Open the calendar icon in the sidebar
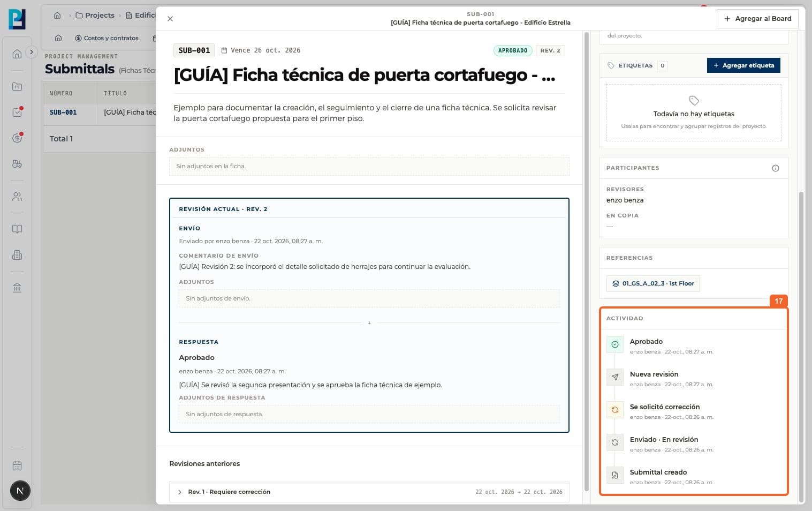Viewport: 812px width, 511px height. 17,465
